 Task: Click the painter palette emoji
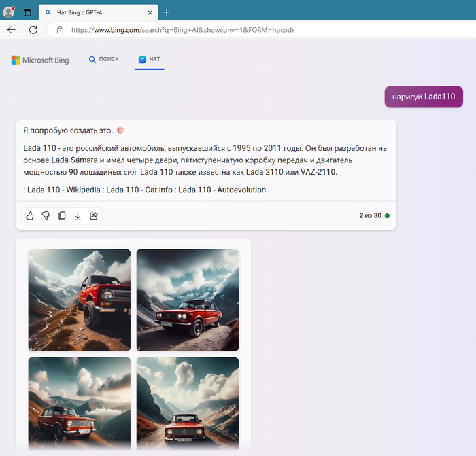pyautogui.click(x=121, y=130)
